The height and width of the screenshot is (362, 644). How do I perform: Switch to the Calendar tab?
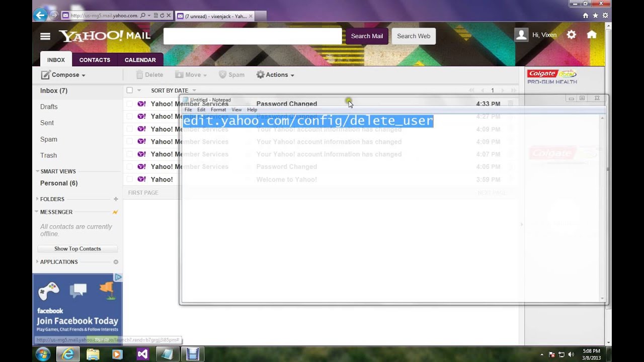(x=140, y=60)
